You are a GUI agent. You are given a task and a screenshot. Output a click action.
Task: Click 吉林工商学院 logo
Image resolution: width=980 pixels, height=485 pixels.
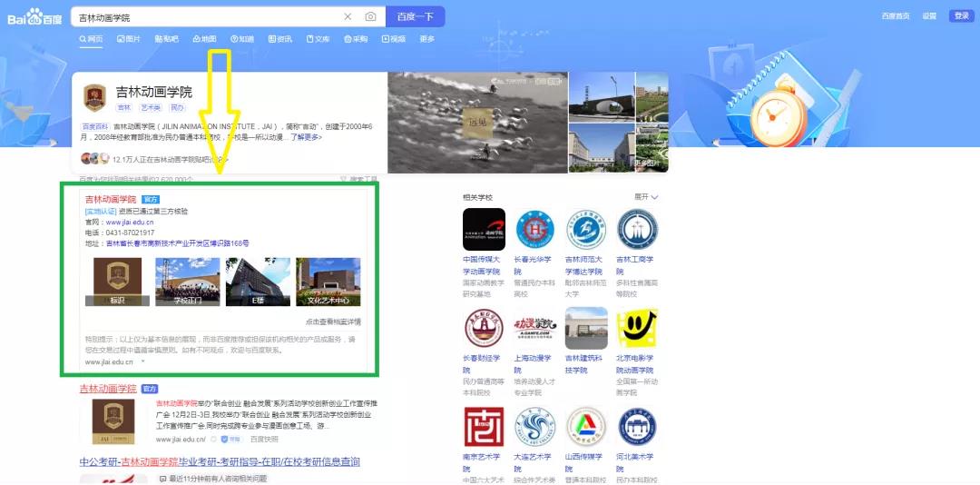click(638, 229)
